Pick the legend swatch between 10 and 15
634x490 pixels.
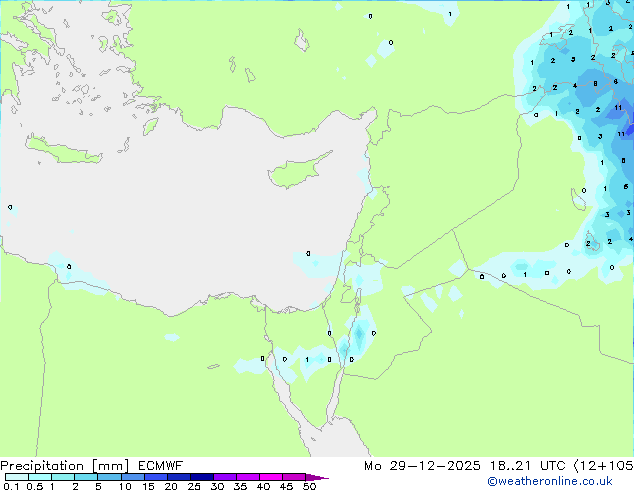pyautogui.click(x=133, y=477)
